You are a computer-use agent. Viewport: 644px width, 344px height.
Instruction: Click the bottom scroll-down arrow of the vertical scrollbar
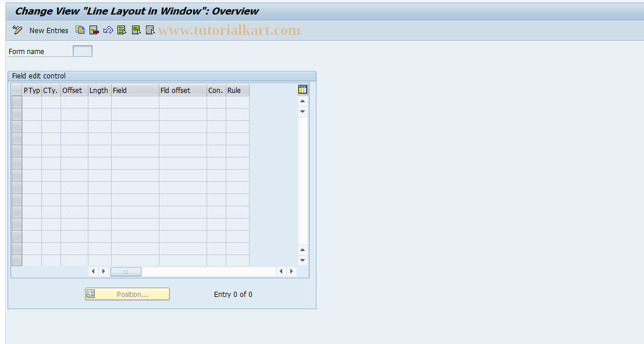(x=303, y=260)
